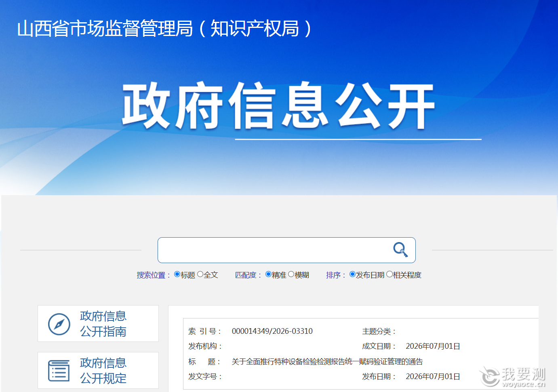Click the 排序 label
The height and width of the screenshot is (392, 558).
click(x=335, y=275)
